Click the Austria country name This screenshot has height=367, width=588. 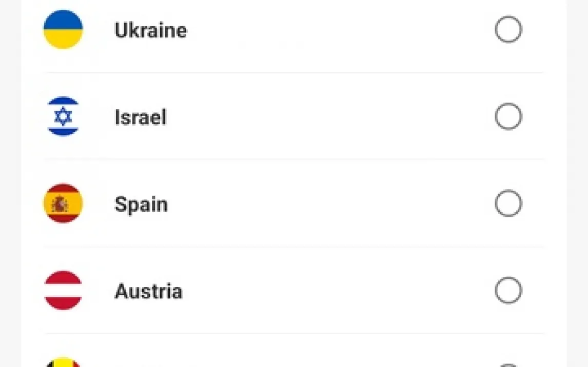coord(148,291)
